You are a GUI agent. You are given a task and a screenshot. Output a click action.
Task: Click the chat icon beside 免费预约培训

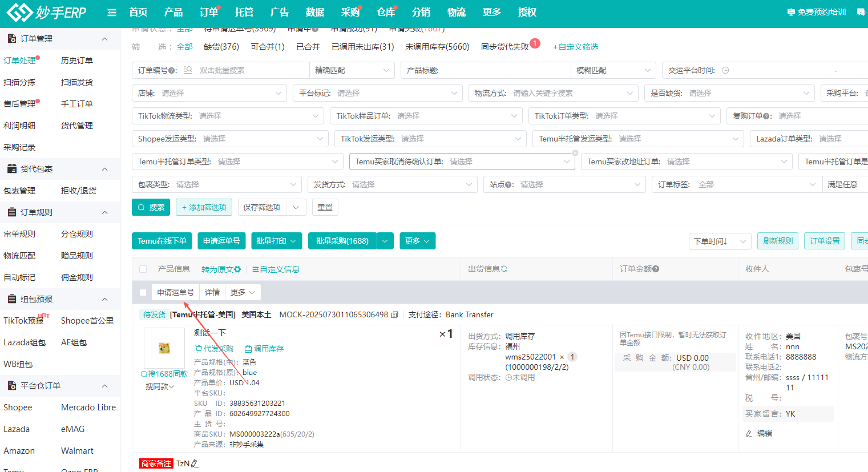tap(861, 12)
